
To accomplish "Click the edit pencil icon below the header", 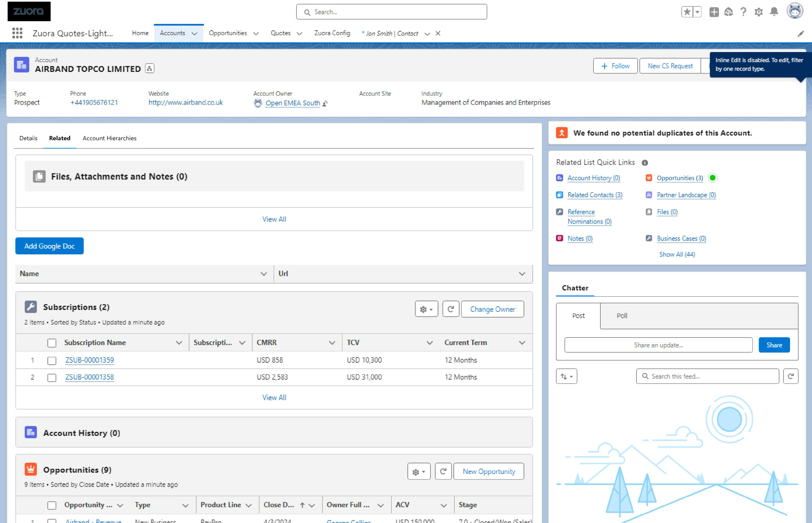I will pyautogui.click(x=801, y=33).
